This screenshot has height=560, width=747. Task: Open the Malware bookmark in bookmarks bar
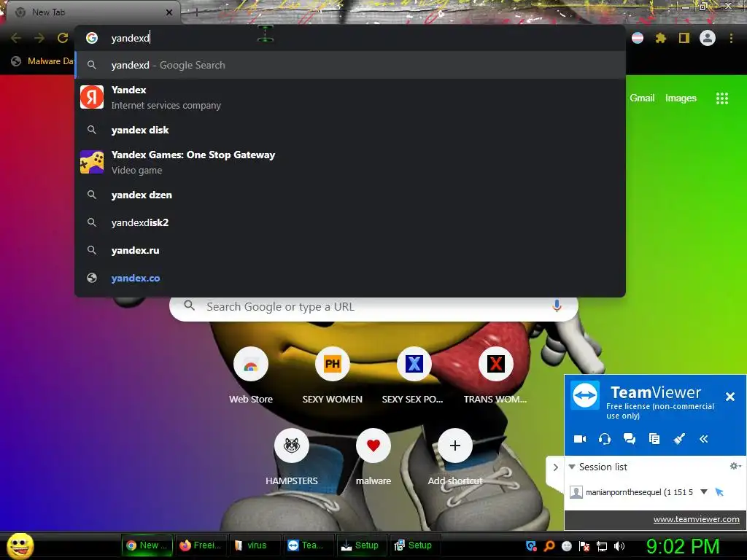(42, 61)
